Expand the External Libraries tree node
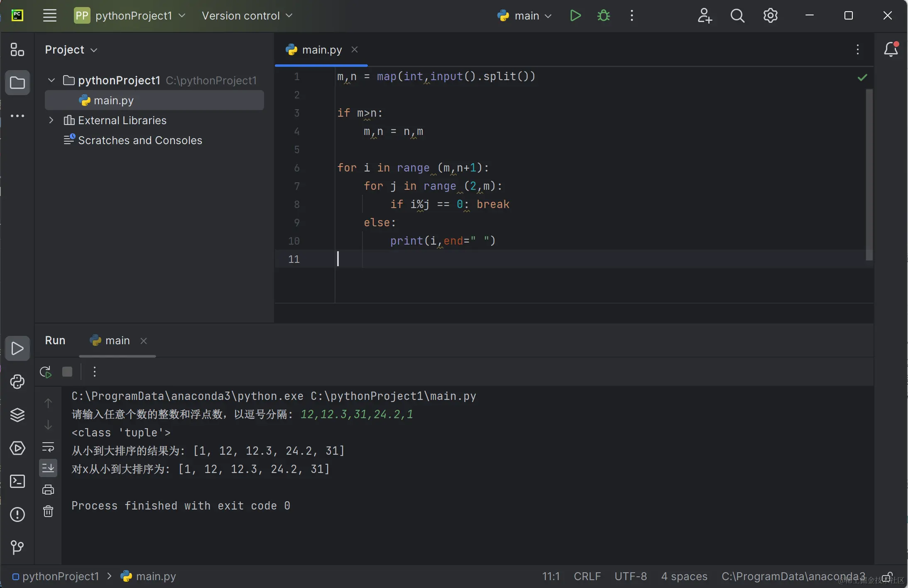The image size is (908, 588). click(x=51, y=120)
